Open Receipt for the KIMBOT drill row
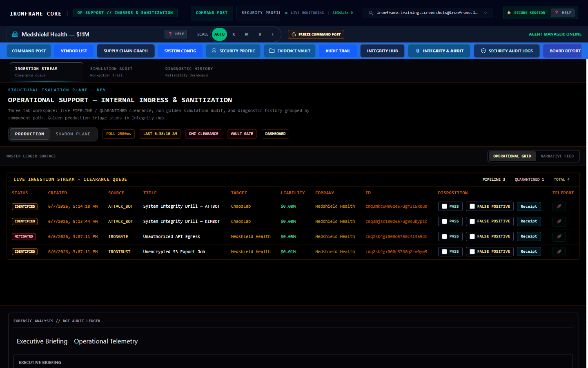This screenshot has width=588, height=368. pyautogui.click(x=529, y=221)
